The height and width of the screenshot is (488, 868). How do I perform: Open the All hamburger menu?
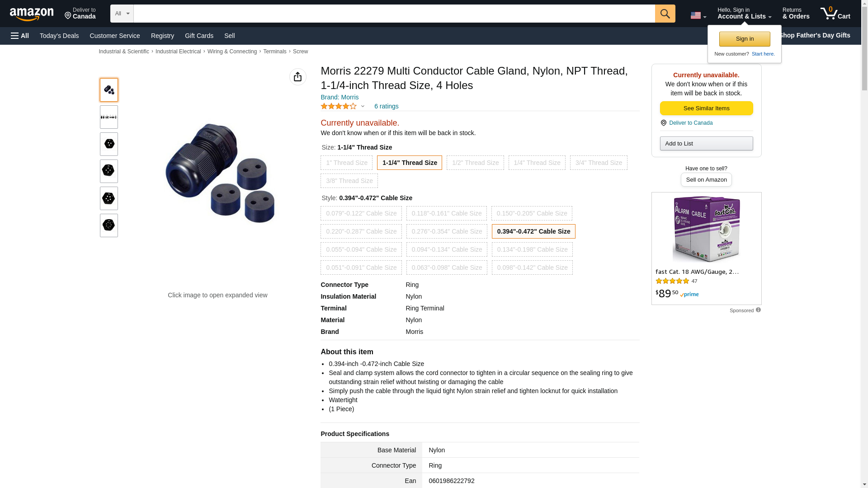pyautogui.click(x=20, y=36)
